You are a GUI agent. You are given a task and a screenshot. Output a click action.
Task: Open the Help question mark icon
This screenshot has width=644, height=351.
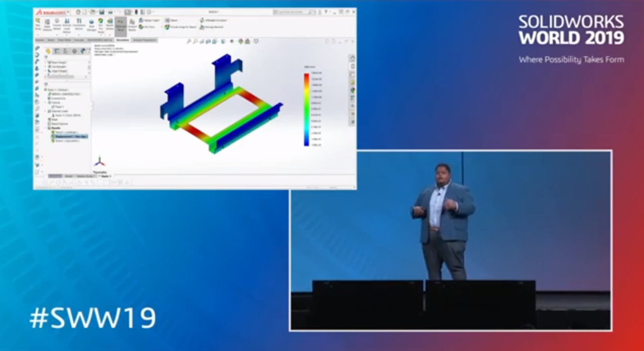point(326,12)
